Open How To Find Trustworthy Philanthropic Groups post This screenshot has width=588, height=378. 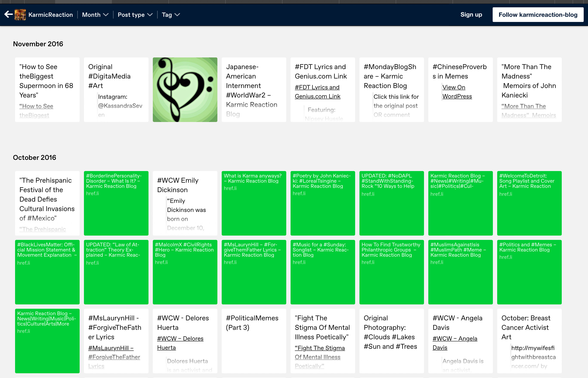391,272
